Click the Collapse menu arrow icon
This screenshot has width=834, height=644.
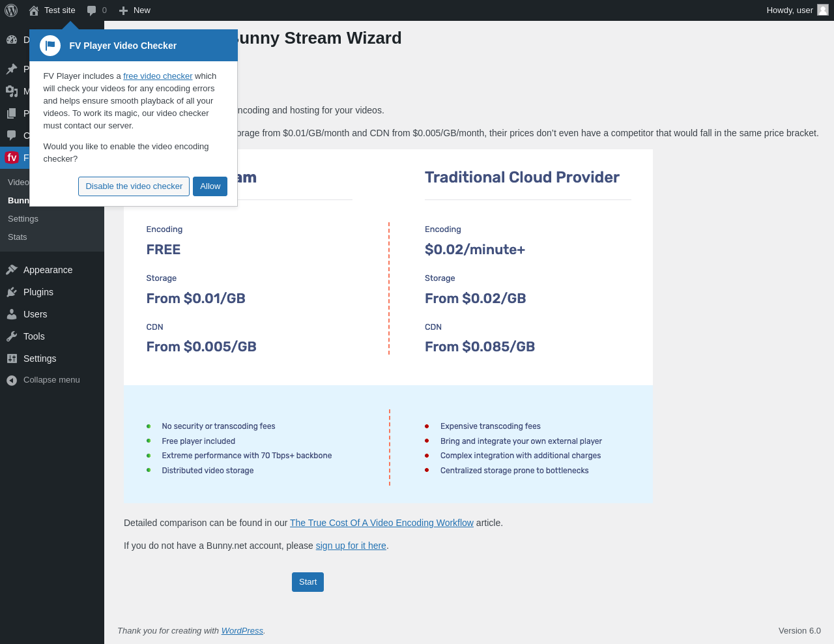coord(12,380)
